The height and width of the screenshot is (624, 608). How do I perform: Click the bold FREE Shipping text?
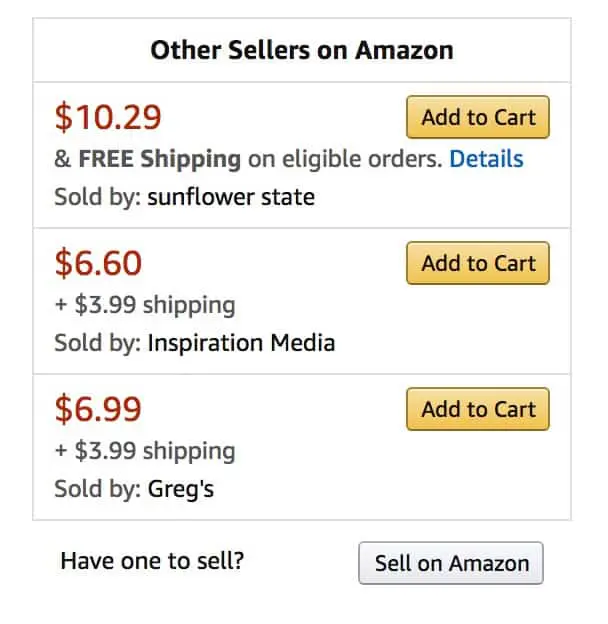(x=160, y=158)
